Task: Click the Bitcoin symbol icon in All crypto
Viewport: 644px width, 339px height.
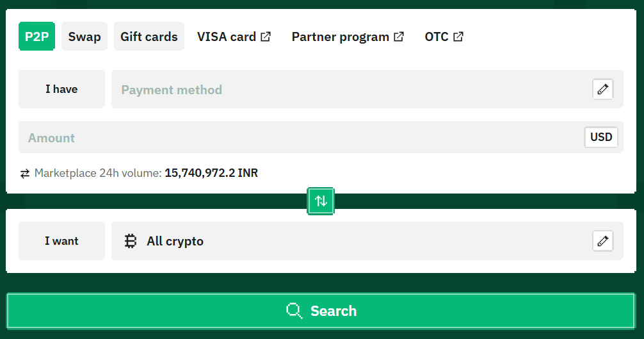Action: 131,241
